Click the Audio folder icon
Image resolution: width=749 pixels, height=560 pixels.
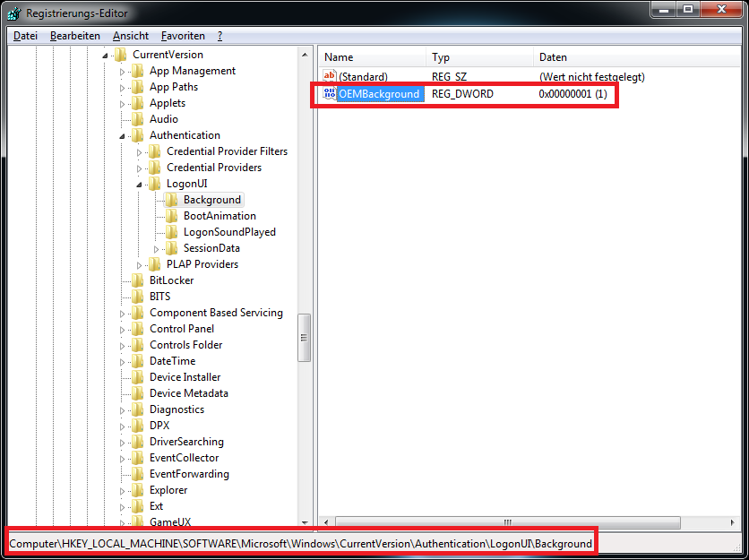click(x=138, y=119)
